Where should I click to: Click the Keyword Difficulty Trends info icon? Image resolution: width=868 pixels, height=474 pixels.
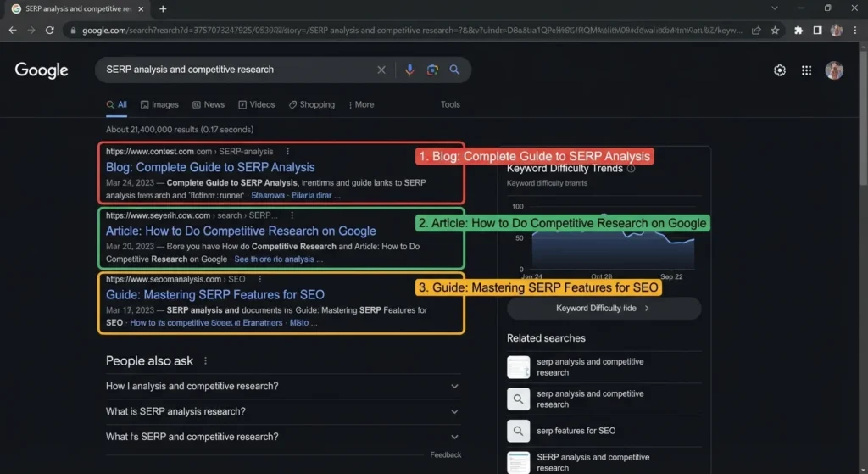point(631,169)
